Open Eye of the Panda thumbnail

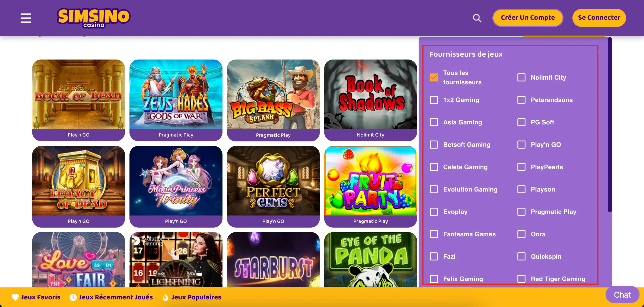[371, 260]
